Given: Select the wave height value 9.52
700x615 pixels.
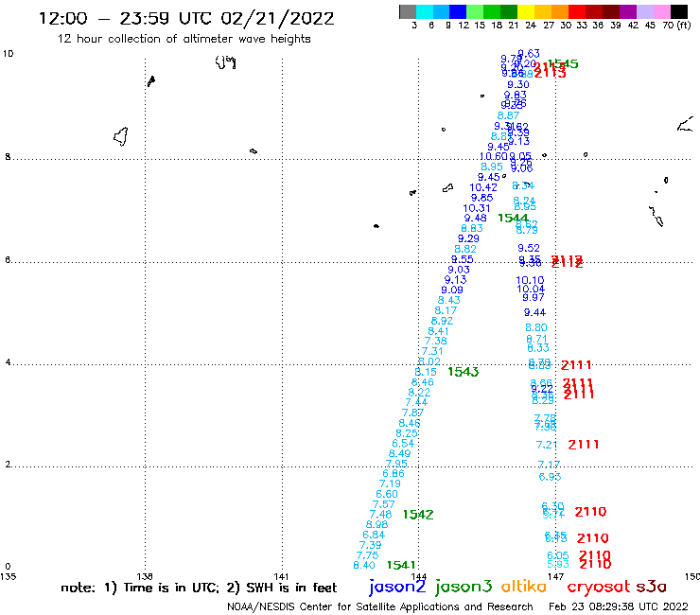Looking at the screenshot, I should click(x=529, y=248).
